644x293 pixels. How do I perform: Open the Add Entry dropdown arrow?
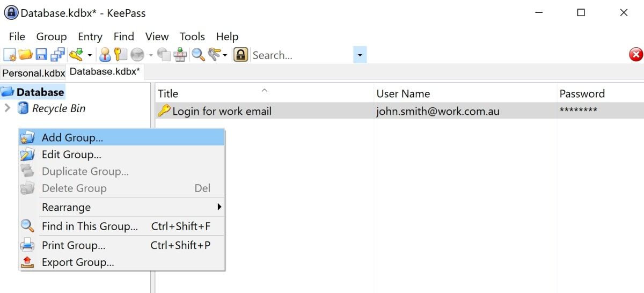[90, 55]
